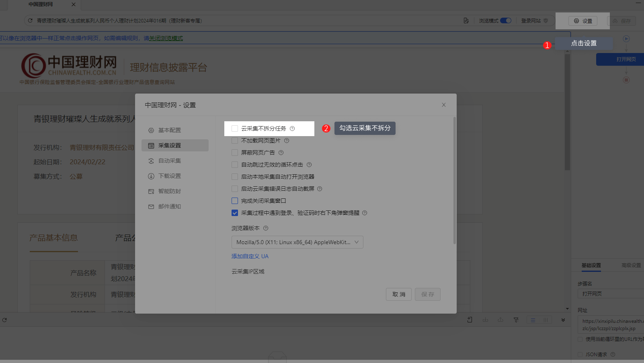
Task: Open the 基本配置 settings section
Action: coord(175,130)
